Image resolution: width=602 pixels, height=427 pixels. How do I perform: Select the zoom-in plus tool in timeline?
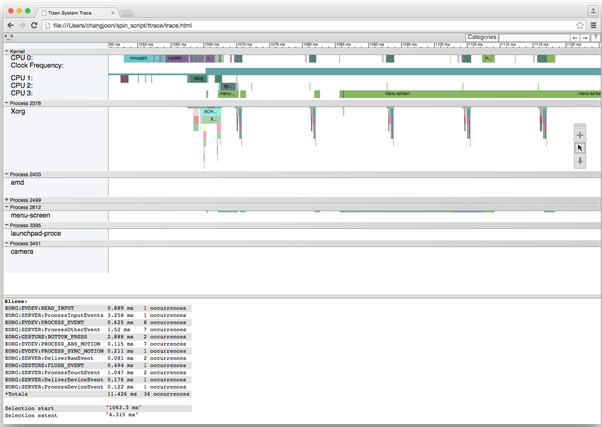[x=580, y=135]
